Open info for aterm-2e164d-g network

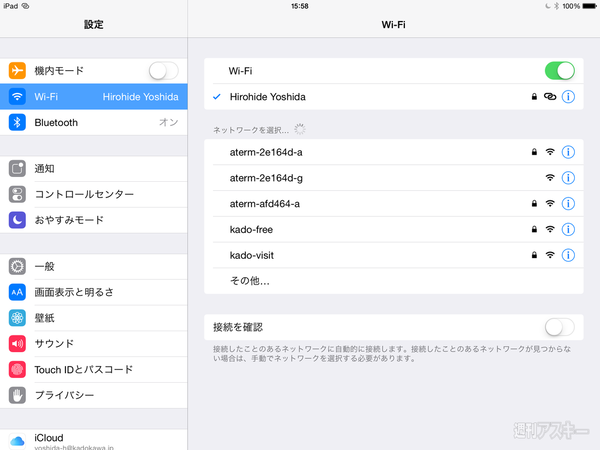point(568,178)
